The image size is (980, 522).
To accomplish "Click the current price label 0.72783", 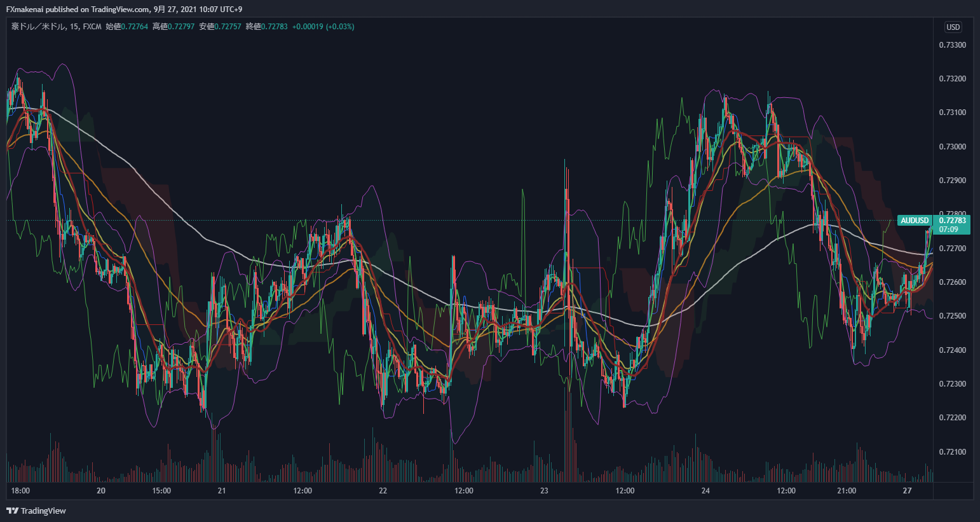I will (x=952, y=221).
